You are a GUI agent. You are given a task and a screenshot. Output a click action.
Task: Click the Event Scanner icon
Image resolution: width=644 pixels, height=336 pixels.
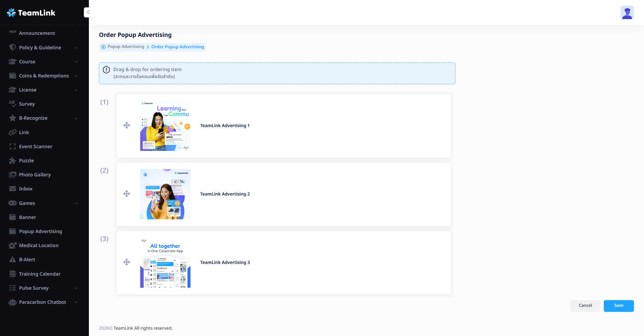12,147
